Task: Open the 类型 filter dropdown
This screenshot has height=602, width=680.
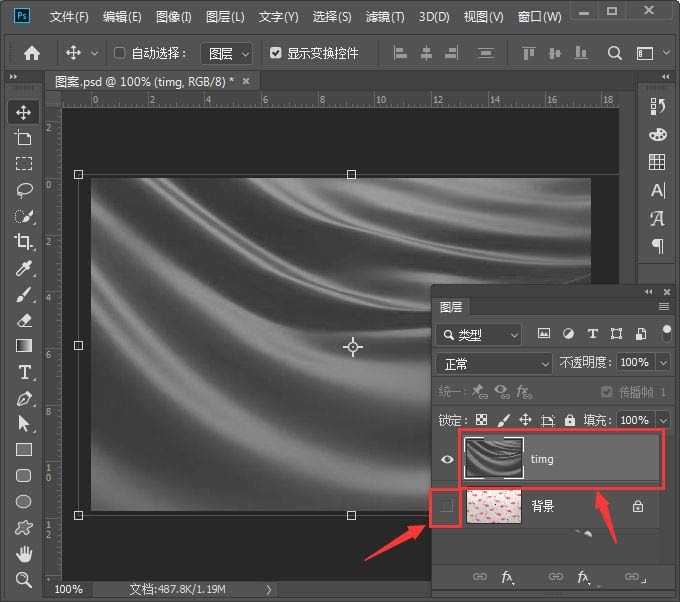Action: click(478, 334)
